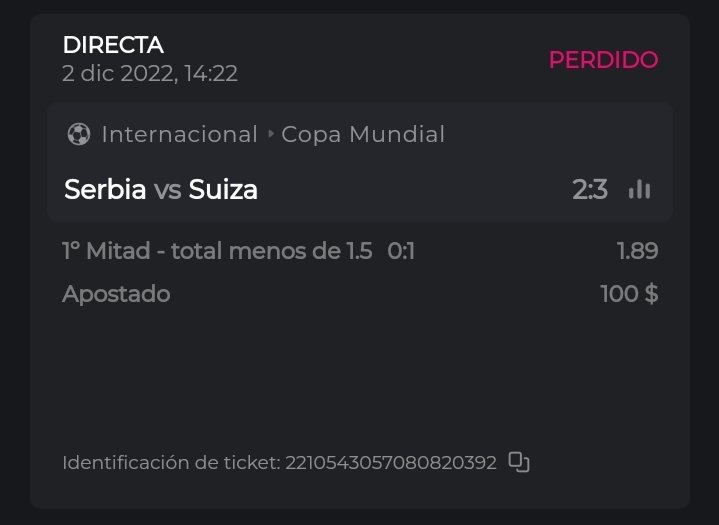The height and width of the screenshot is (525, 719).
Task: Click the PERDIDO status label
Action: [x=603, y=60]
